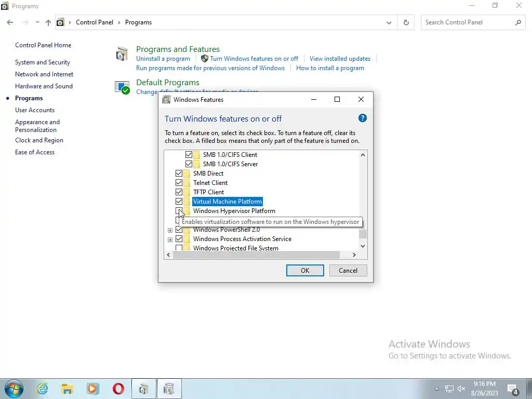Open Run programs made for previous versions link
Image resolution: width=532 pixels, height=399 pixels.
point(210,68)
